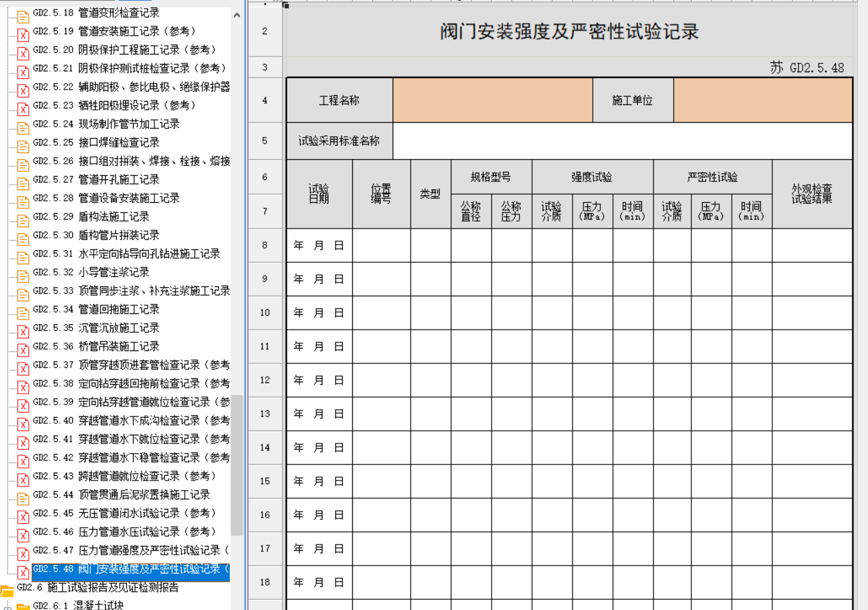Click the red X icon beside GD2.5.19
The width and height of the screenshot is (868, 610).
[x=23, y=33]
